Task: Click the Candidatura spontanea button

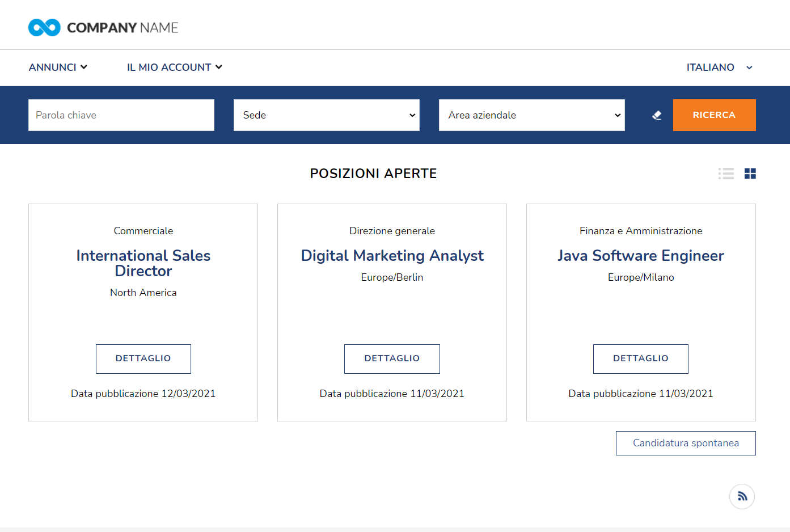Action: (x=686, y=443)
